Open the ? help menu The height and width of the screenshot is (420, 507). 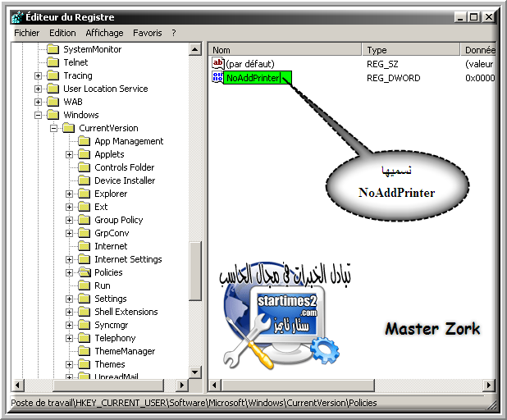click(x=174, y=33)
